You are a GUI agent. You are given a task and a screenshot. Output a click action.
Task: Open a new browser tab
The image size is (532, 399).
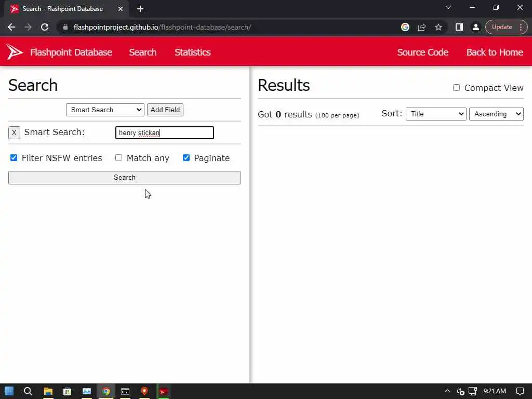[x=140, y=9]
